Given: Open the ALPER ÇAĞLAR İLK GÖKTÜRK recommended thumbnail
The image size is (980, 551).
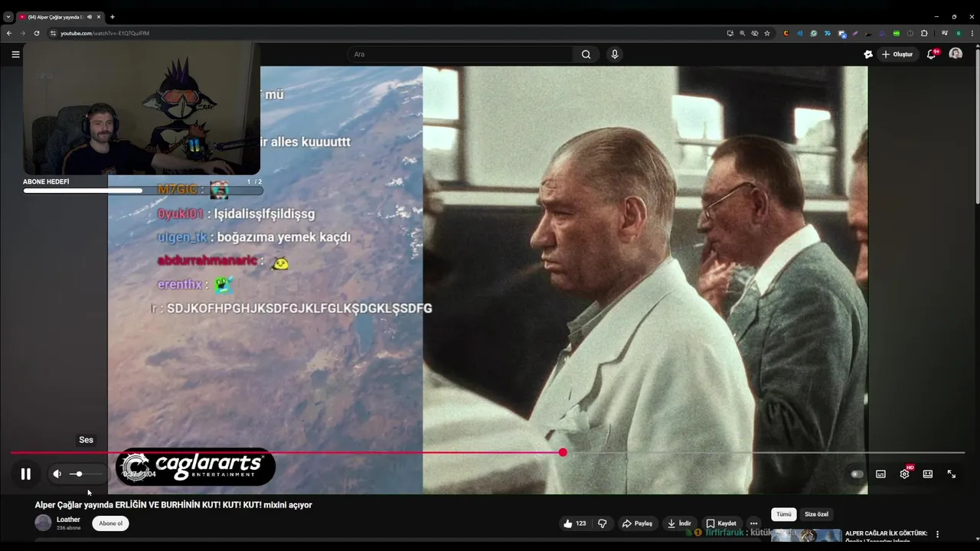Looking at the screenshot, I should pos(806,536).
